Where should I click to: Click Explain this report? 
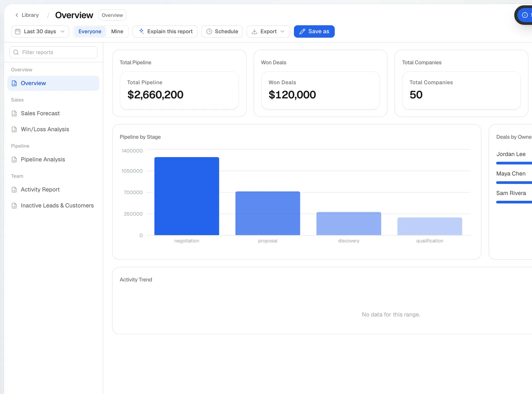pos(165,31)
